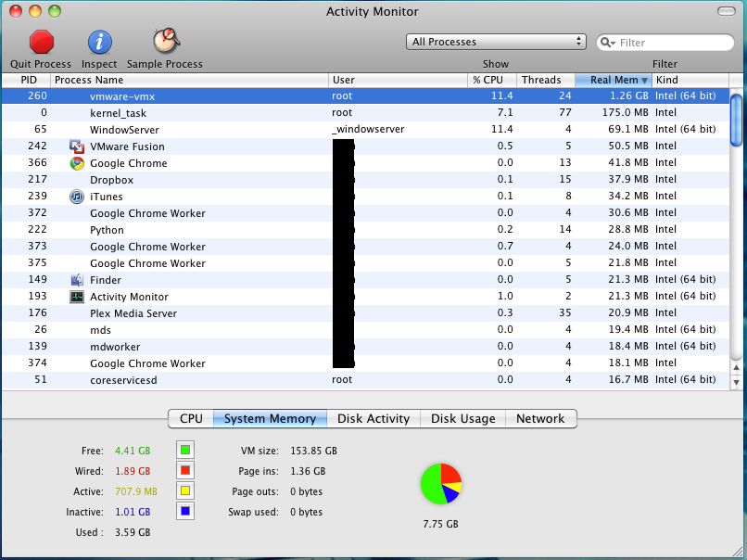Click the blue Inactive memory color swatch
This screenshot has width=747, height=560.
(185, 512)
